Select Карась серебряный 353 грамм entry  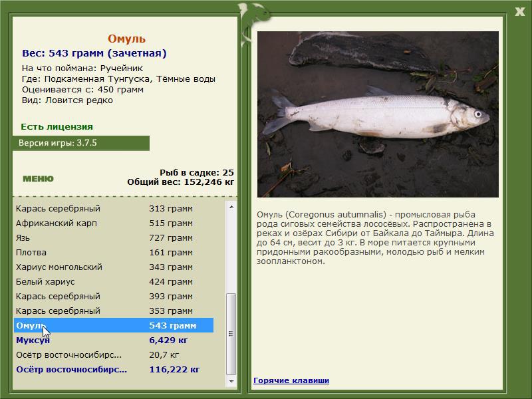[x=114, y=311]
